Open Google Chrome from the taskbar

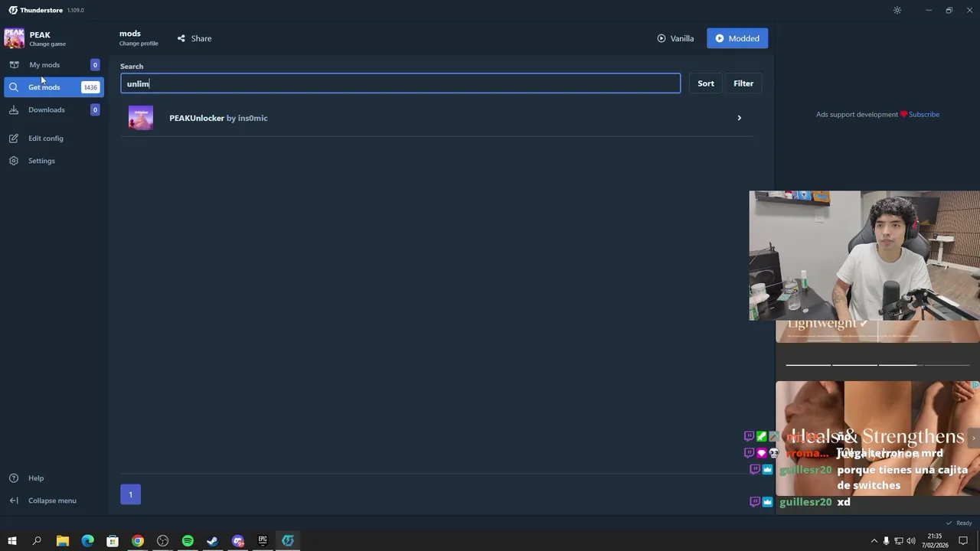point(138,541)
